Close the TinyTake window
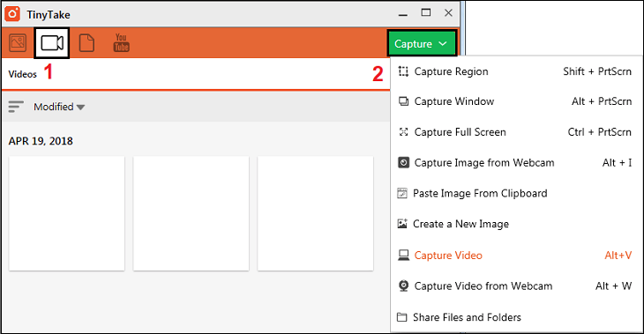Image resolution: width=644 pixels, height=334 pixels. pyautogui.click(x=448, y=13)
